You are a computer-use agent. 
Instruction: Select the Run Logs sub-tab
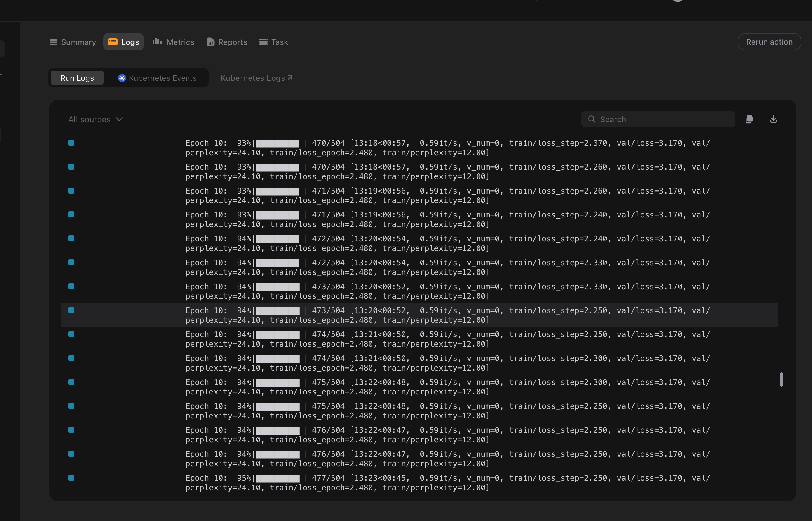click(77, 78)
